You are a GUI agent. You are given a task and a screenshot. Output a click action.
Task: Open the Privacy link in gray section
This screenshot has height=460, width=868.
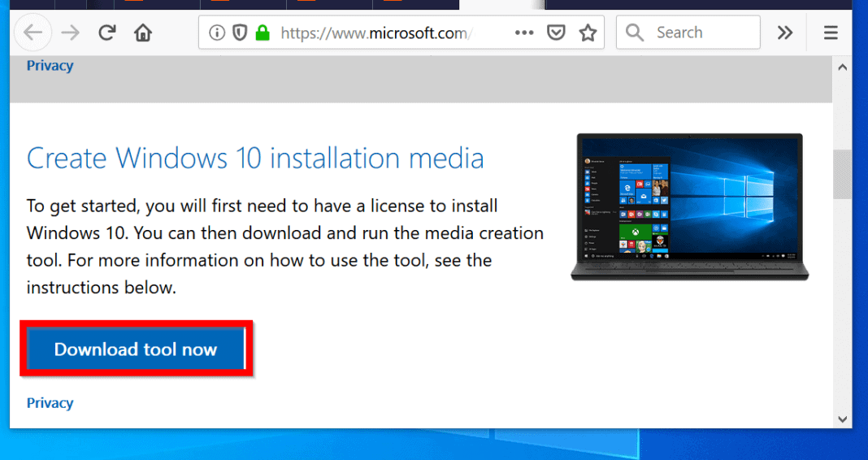tap(50, 65)
